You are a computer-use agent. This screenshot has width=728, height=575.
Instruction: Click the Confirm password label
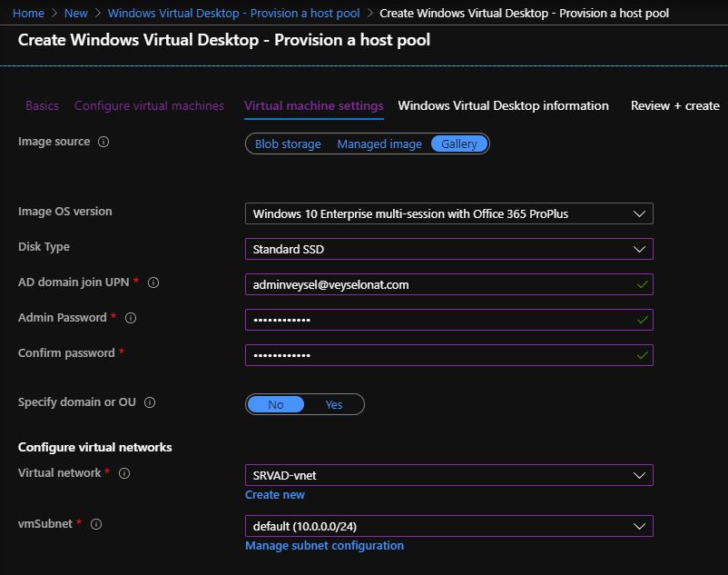coord(66,353)
